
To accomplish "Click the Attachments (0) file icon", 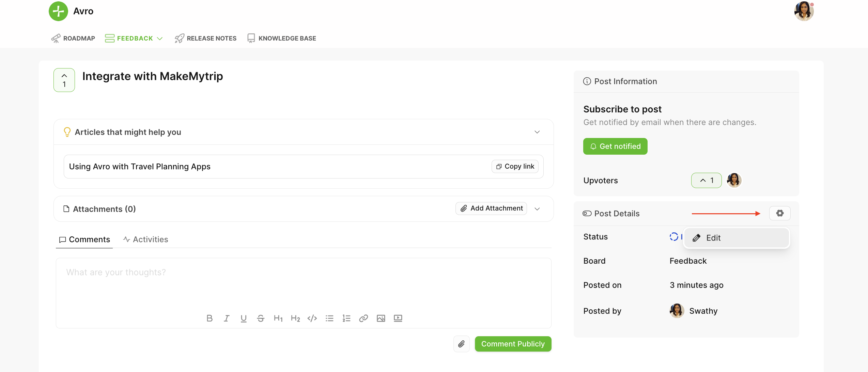I will 66,209.
